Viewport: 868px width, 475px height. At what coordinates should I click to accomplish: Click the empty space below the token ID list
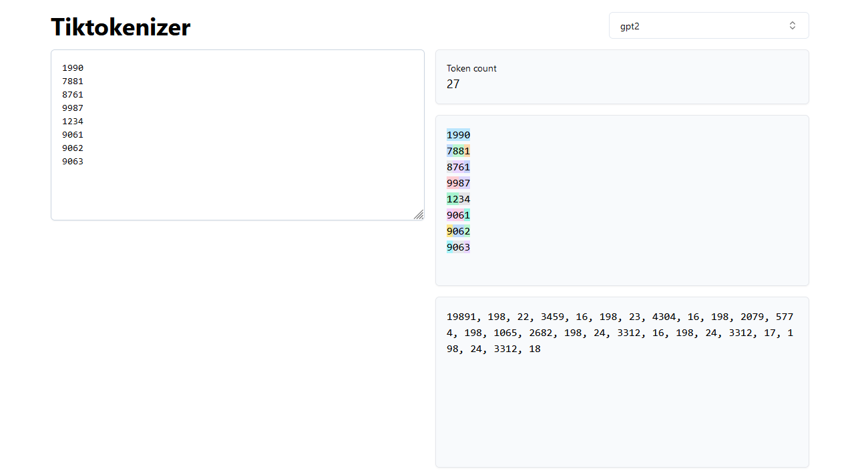pyautogui.click(x=621, y=414)
